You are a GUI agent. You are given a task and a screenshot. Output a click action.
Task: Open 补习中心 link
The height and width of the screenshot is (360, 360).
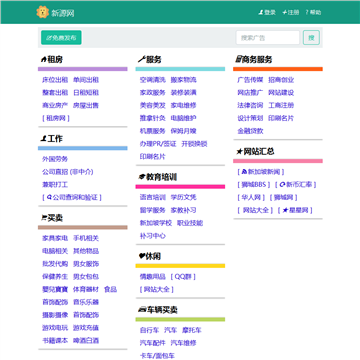coord(153,236)
